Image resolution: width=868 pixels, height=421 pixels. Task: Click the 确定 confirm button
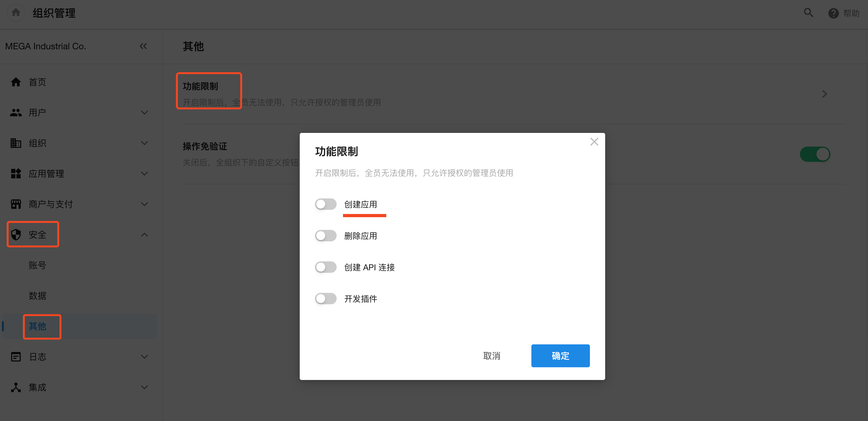(560, 356)
